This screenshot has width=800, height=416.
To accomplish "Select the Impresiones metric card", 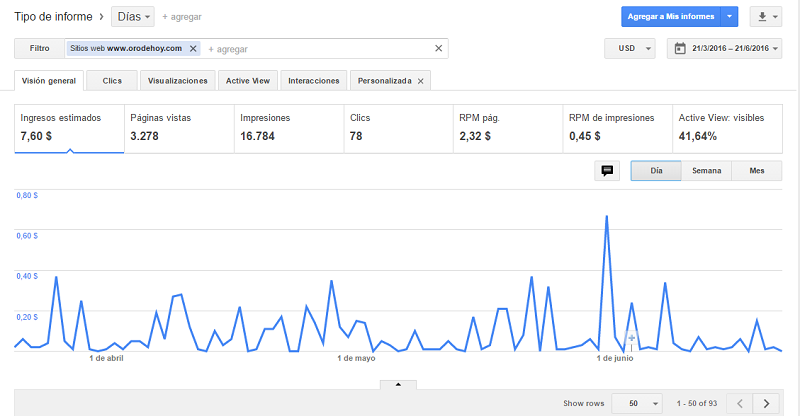I will pos(289,129).
